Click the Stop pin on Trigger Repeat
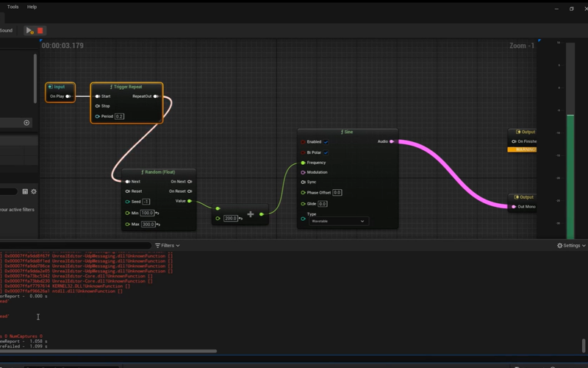Screen dimensions: 588x368 click(x=98, y=106)
